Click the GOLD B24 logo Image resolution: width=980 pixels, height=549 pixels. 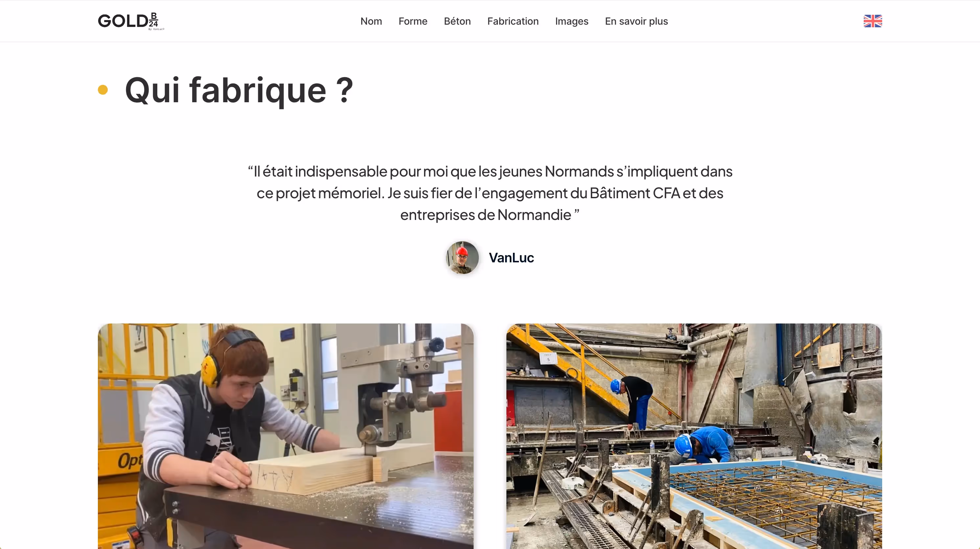tap(131, 21)
